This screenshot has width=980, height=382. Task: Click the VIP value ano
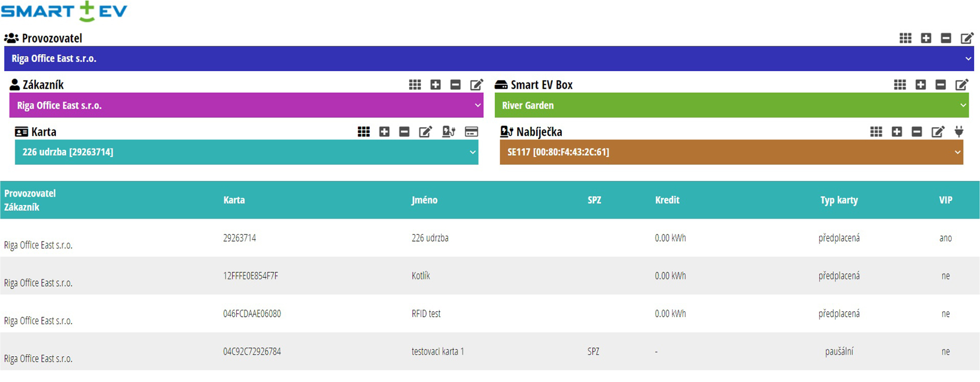[946, 238]
